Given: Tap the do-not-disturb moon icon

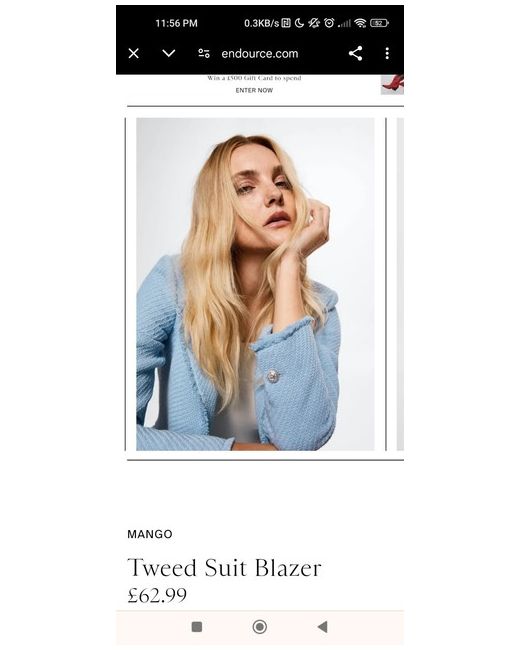Looking at the screenshot, I should tap(299, 23).
